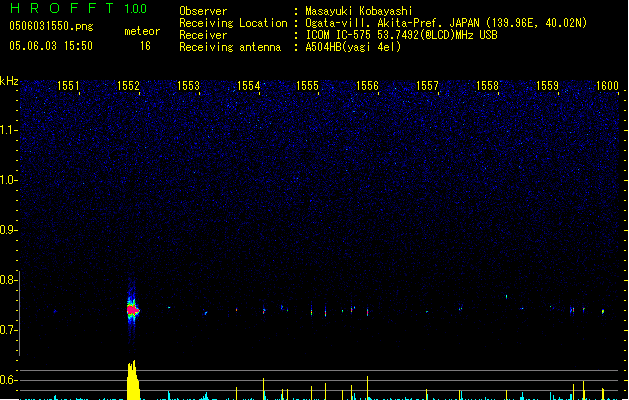The image size is (629, 400).
Task: Click the 1600 time marker
Action: 607,86
